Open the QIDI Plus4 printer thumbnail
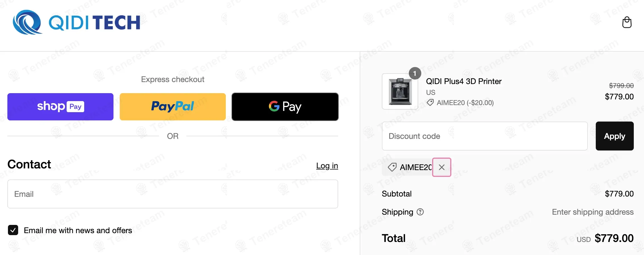This screenshot has height=255, width=644. 400,91
